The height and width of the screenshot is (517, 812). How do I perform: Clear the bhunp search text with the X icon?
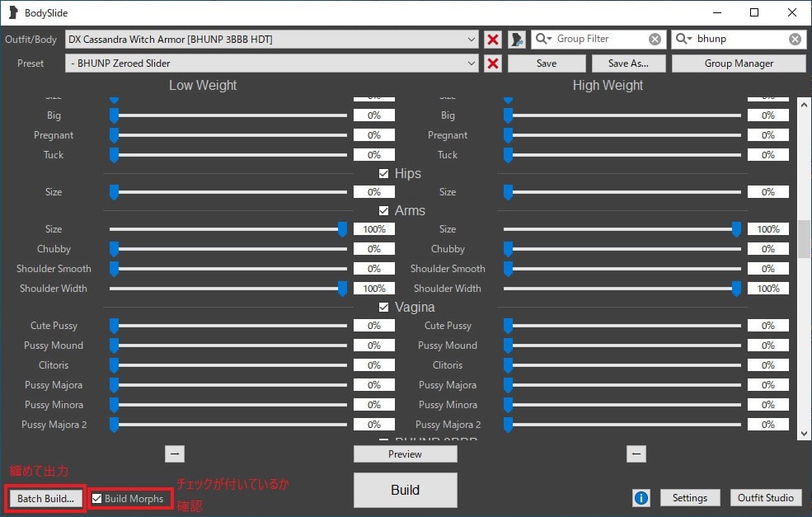click(794, 38)
